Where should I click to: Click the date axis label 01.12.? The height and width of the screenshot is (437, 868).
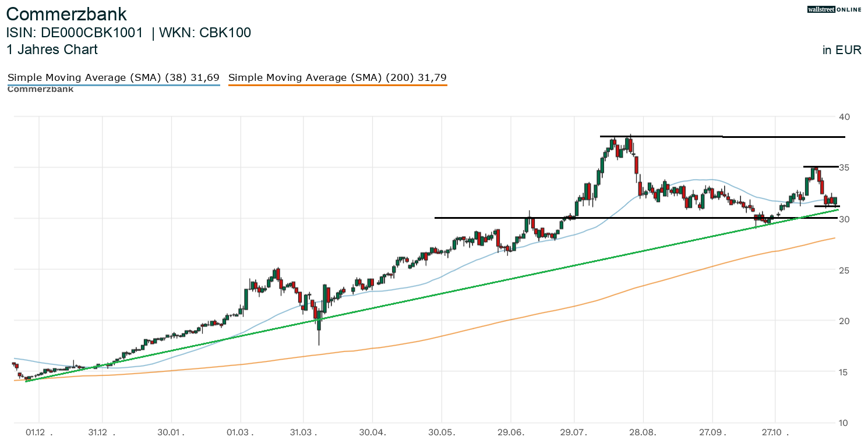point(38,432)
